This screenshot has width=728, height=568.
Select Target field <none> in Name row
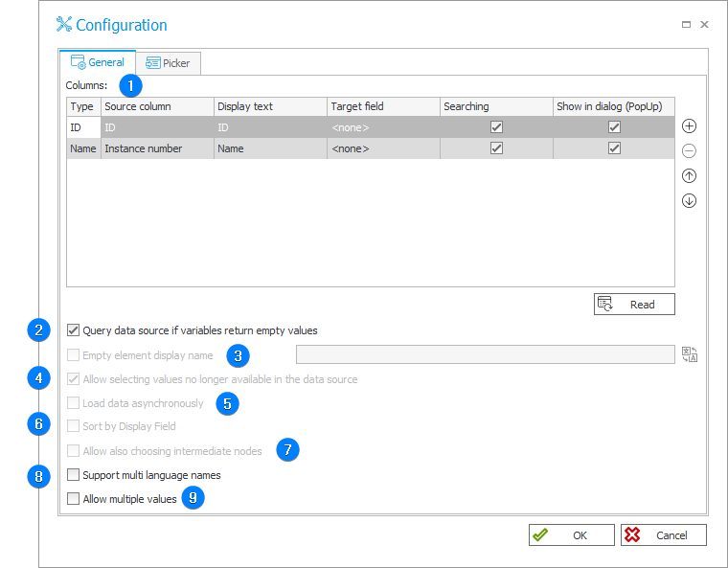[383, 148]
